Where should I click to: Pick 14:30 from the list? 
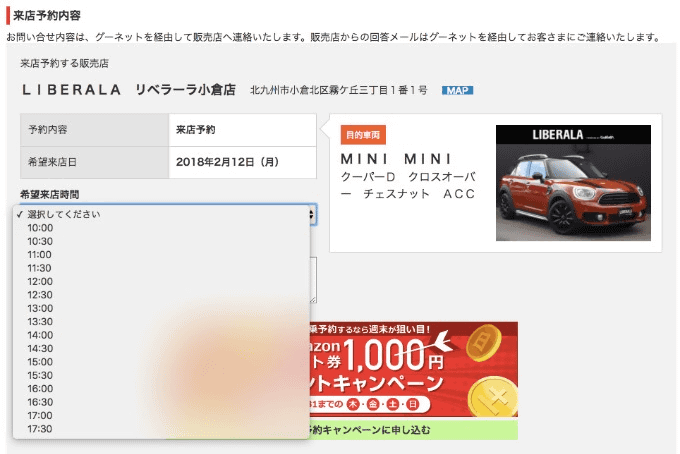pyautogui.click(x=161, y=349)
